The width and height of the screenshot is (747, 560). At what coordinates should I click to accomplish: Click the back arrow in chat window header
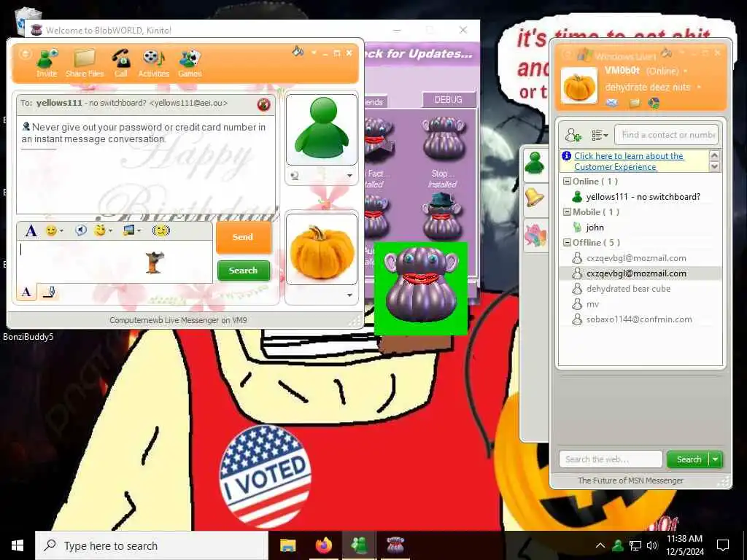25,54
